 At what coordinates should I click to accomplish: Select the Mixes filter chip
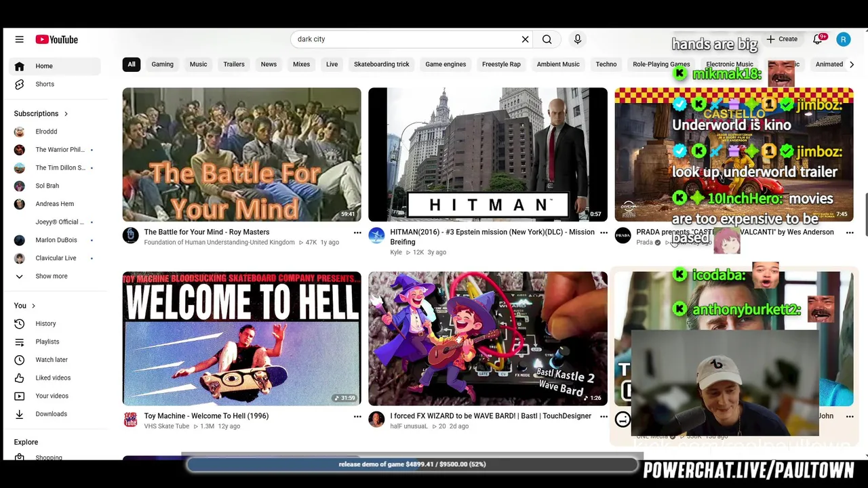pos(301,64)
